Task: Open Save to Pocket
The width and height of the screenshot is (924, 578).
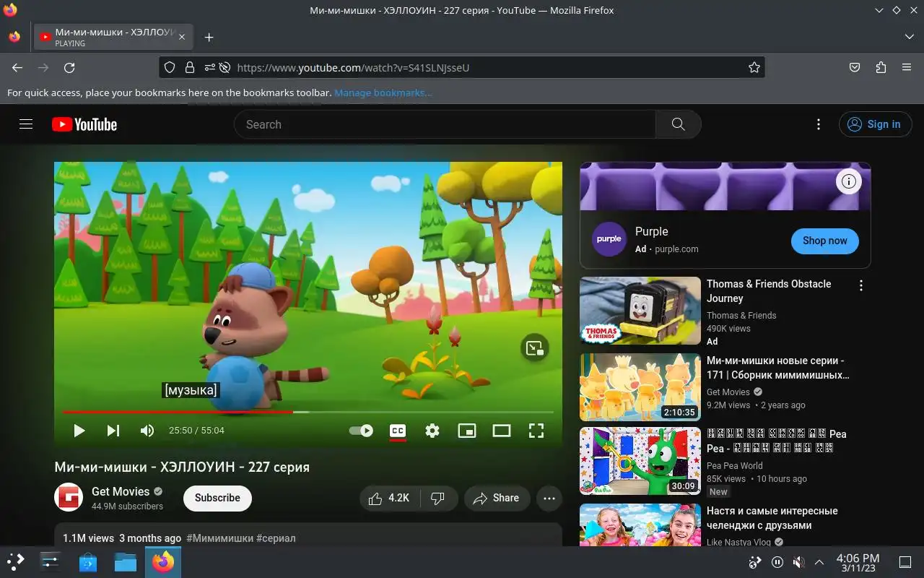Action: tap(855, 67)
